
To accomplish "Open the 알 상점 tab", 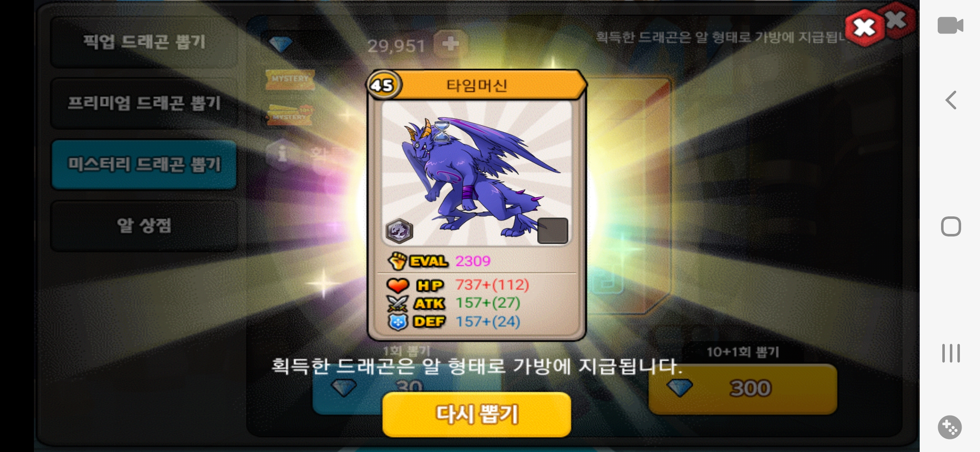I will click(x=144, y=226).
